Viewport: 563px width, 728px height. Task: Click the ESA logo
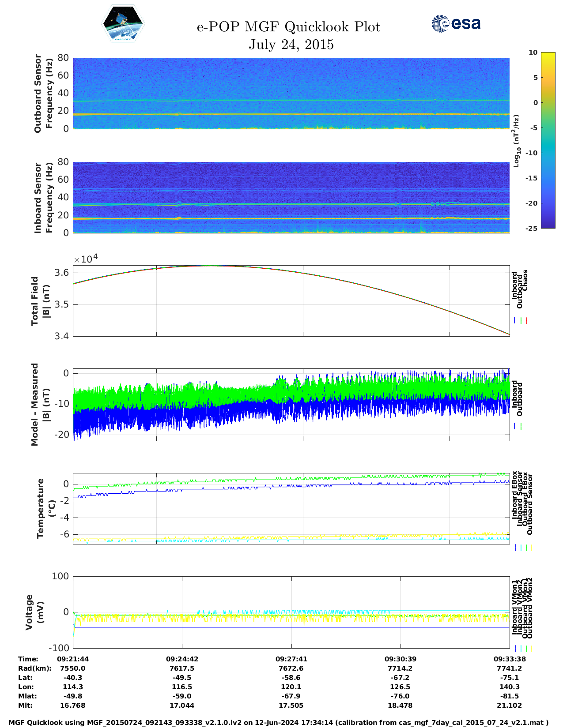(x=456, y=23)
